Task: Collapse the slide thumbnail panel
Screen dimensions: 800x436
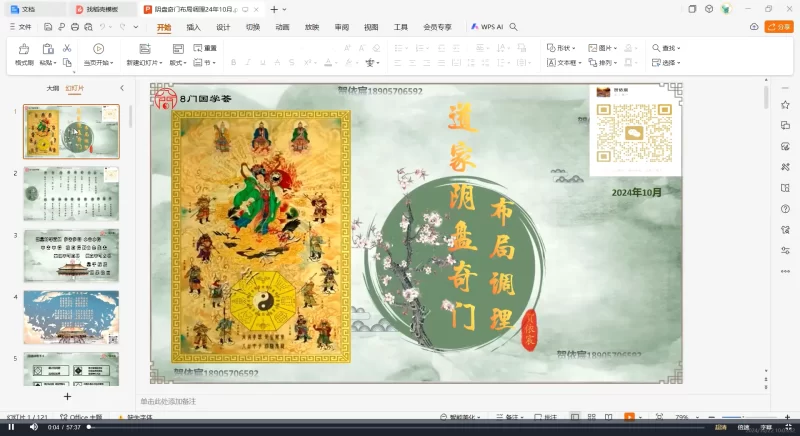Action: (x=122, y=88)
